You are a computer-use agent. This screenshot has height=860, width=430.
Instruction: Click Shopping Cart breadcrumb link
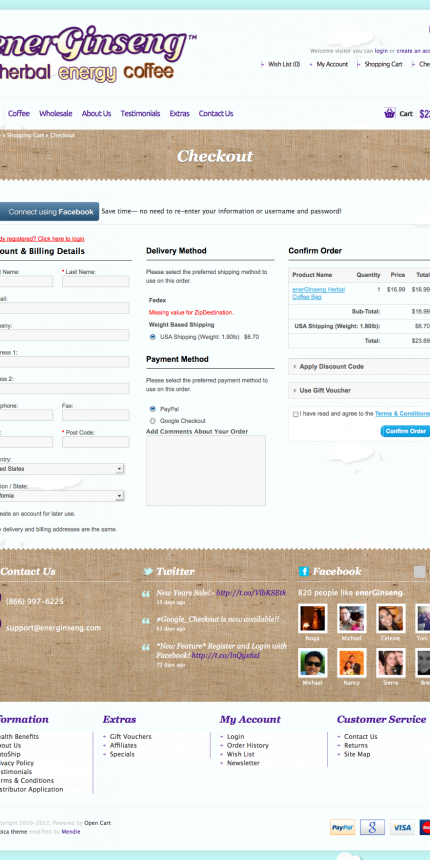[x=25, y=135]
